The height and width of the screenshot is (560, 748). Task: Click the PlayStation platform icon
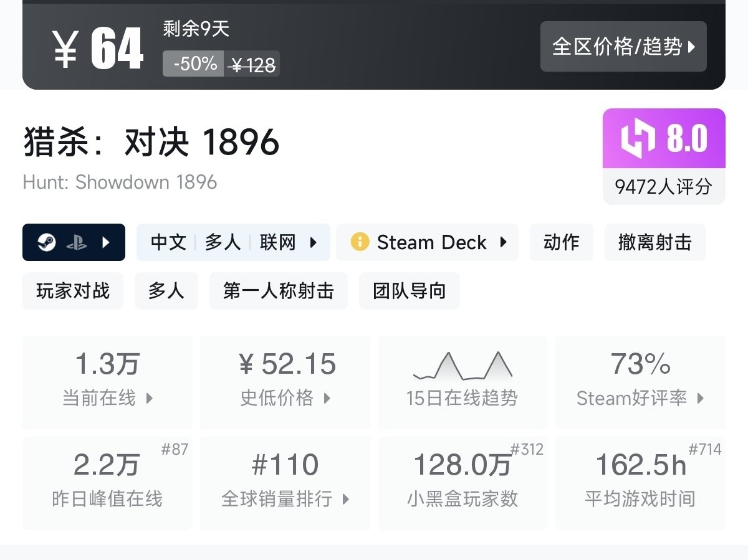(x=77, y=242)
